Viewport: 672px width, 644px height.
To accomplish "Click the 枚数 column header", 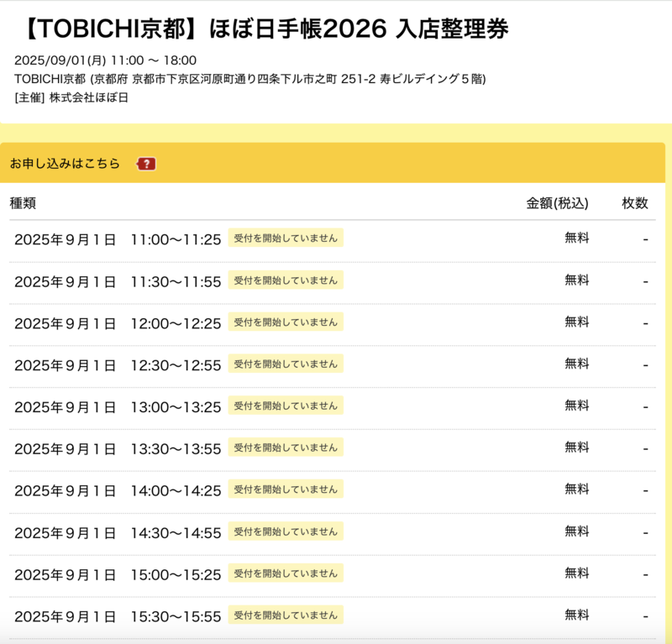I will (635, 203).
